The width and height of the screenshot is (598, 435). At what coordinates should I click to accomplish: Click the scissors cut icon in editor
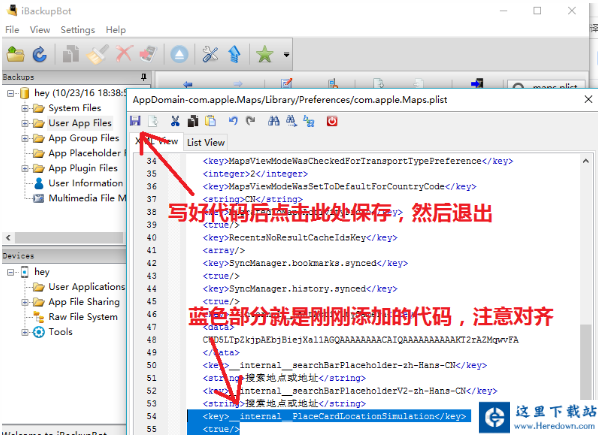pos(175,121)
